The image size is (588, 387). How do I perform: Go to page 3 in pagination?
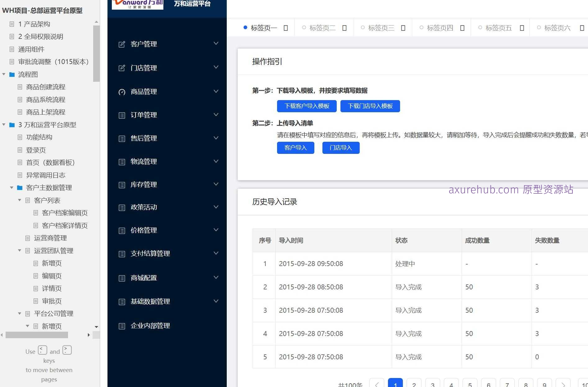(433, 384)
